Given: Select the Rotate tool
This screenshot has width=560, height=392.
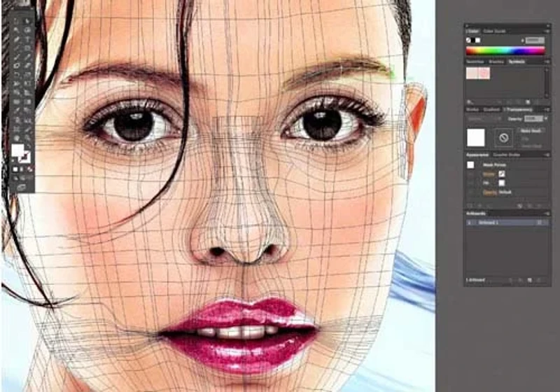Looking at the screenshot, I should click(x=16, y=73).
